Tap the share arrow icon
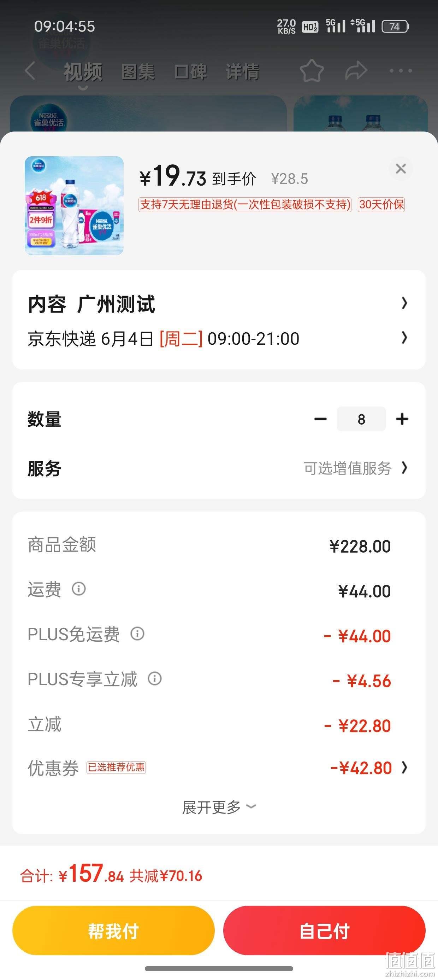This screenshot has height=980, width=438. tap(356, 71)
